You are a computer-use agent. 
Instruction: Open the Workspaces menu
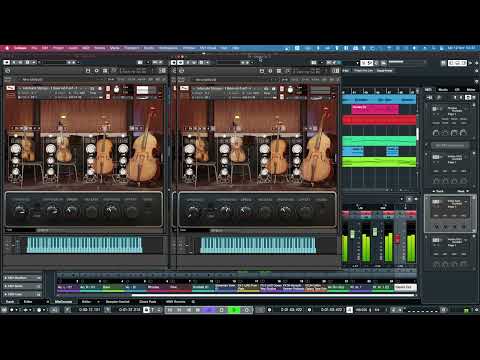coord(168,48)
